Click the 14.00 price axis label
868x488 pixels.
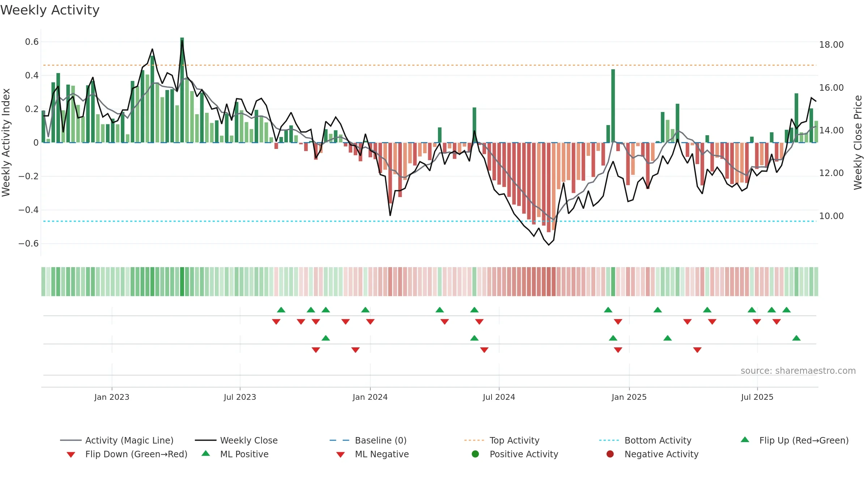pos(831,130)
